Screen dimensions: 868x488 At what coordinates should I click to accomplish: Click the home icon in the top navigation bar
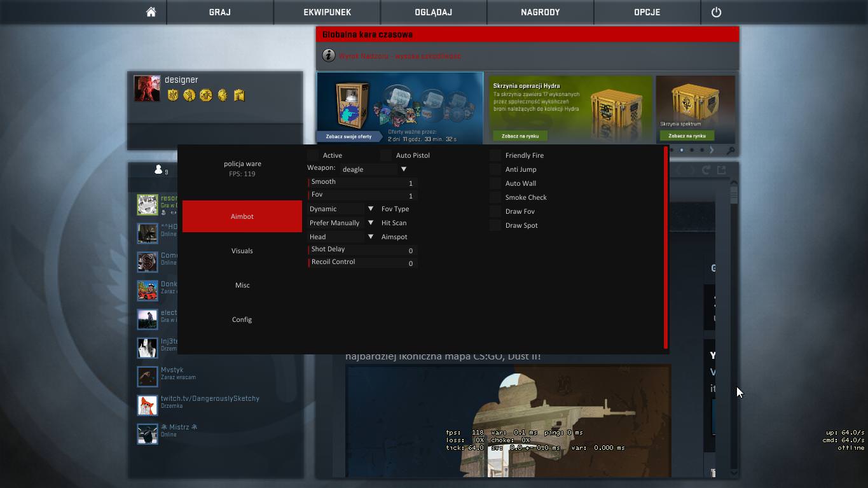click(x=151, y=11)
